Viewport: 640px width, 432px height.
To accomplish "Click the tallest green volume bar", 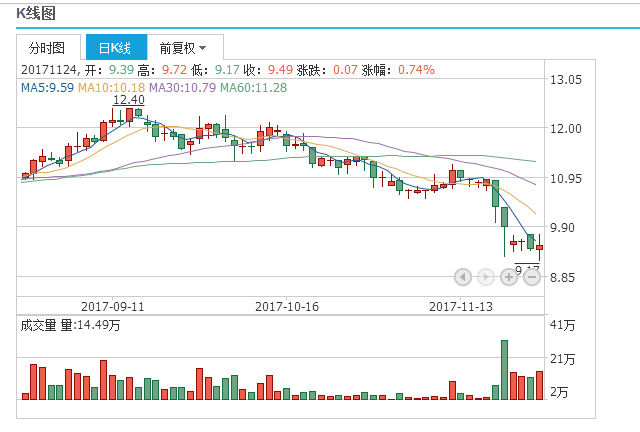I will pyautogui.click(x=504, y=370).
